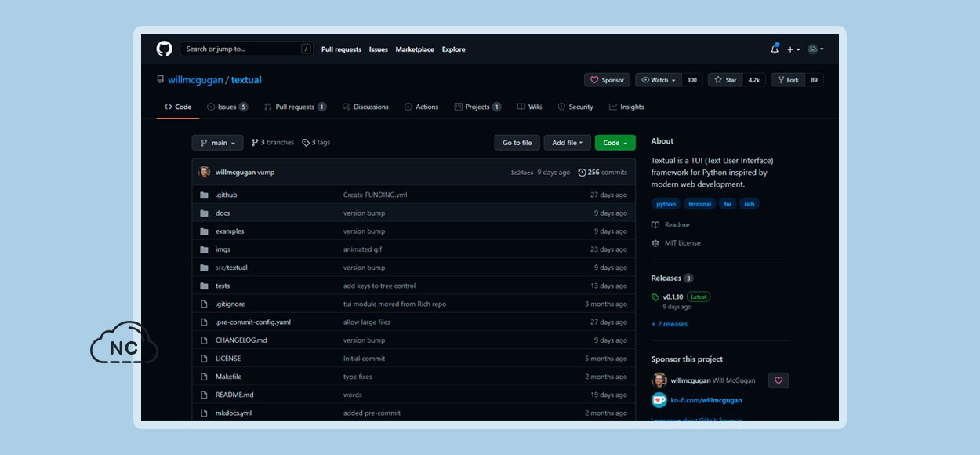Go to Marketplace
Image resolution: width=980 pixels, height=455 pixels.
pos(415,49)
